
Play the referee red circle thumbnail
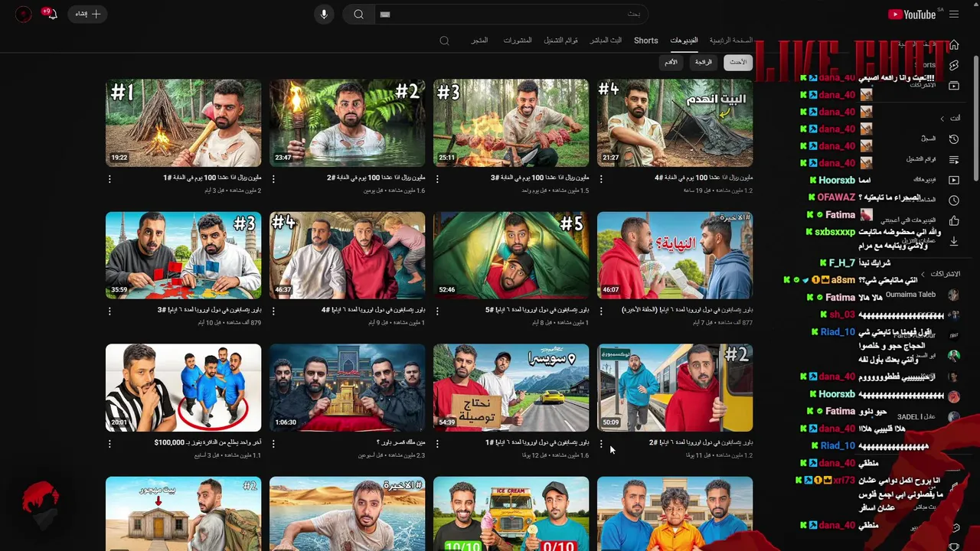point(184,388)
